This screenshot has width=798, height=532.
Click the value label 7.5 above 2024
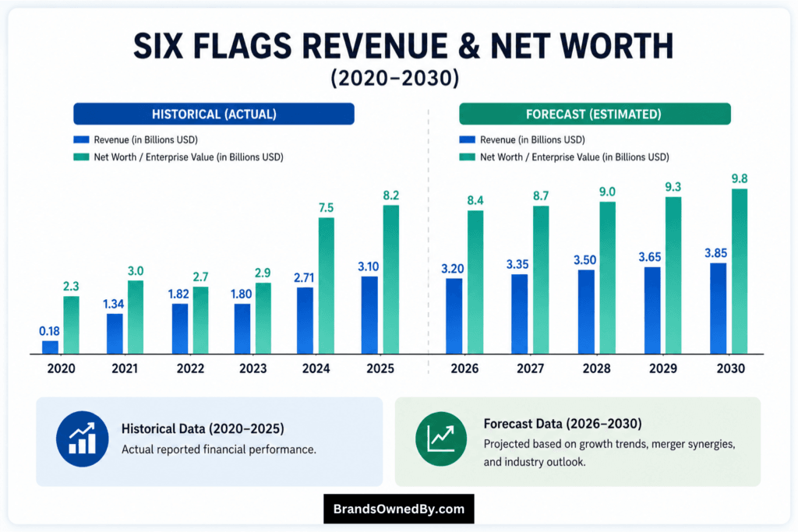tap(327, 207)
